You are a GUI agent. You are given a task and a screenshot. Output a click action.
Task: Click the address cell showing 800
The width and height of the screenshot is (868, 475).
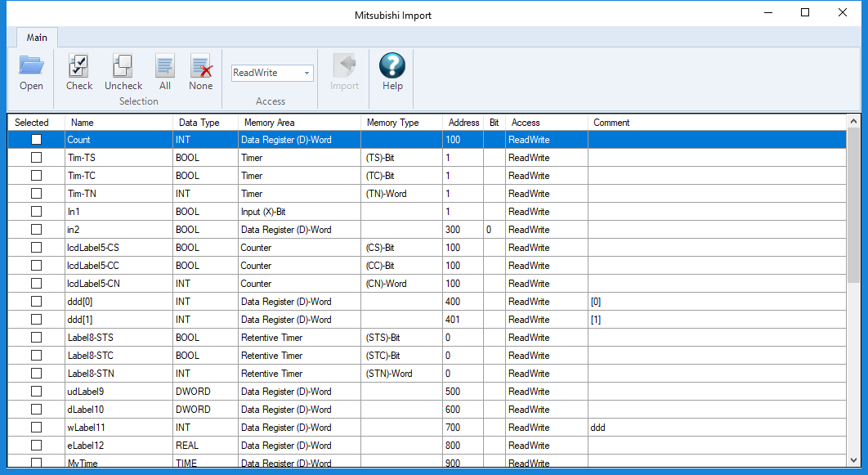[x=463, y=445]
